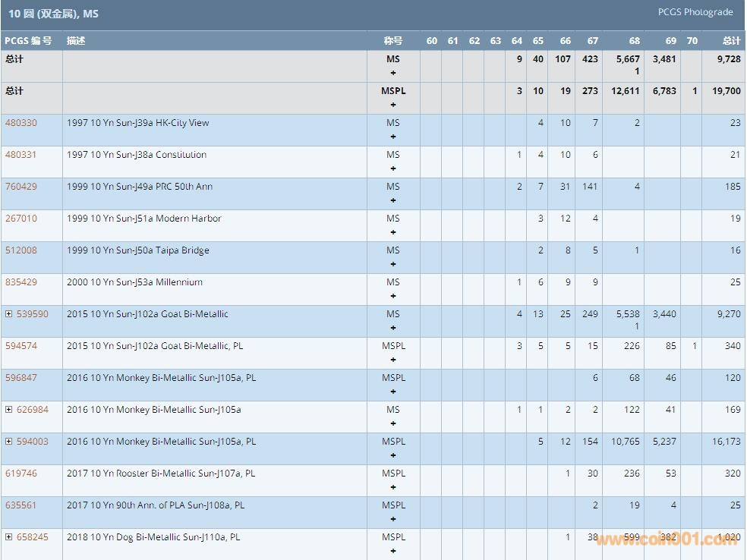
Task: Click value 5,538 in Goat Bi-Metallic row
Action: (x=628, y=314)
